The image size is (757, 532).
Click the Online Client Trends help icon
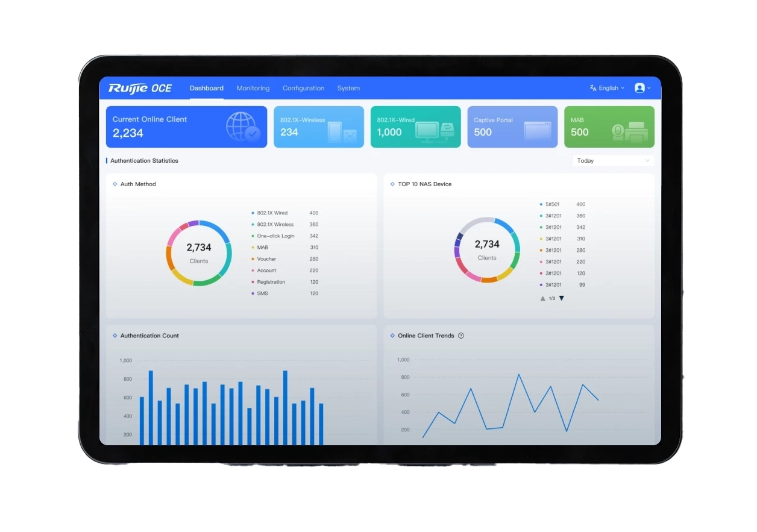click(461, 336)
